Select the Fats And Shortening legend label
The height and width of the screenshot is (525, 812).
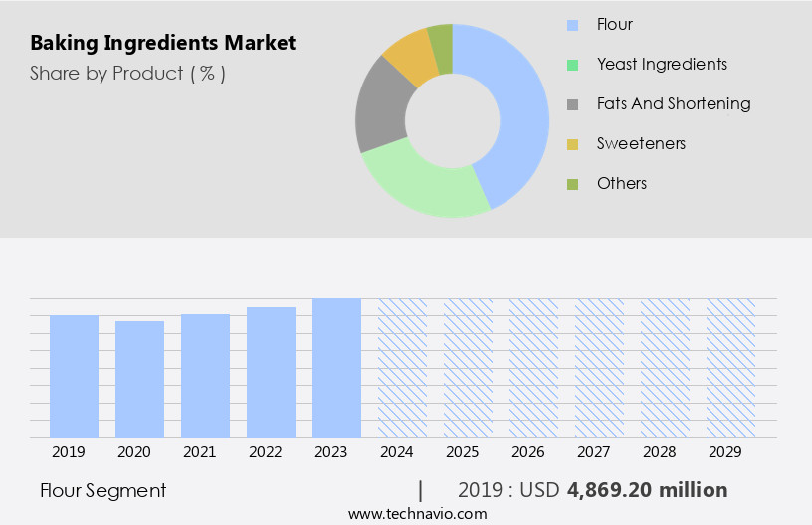pyautogui.click(x=674, y=103)
